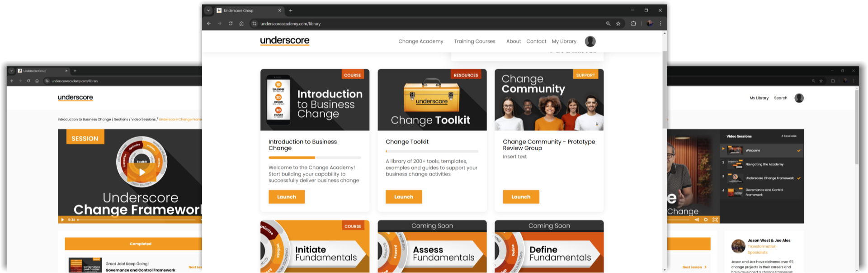This screenshot has width=868, height=273.
Task: Go to the About page
Action: (514, 41)
